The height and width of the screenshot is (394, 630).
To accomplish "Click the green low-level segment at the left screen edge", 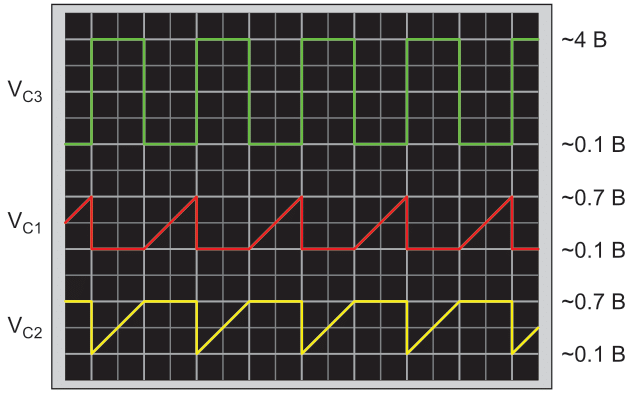I will (78, 144).
